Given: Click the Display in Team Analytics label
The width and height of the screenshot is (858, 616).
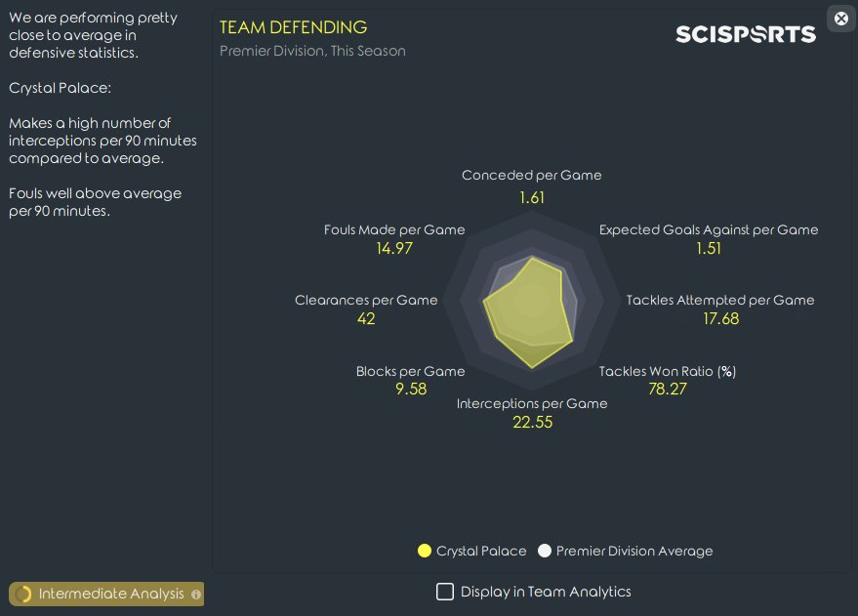Looking at the screenshot, I should (546, 592).
